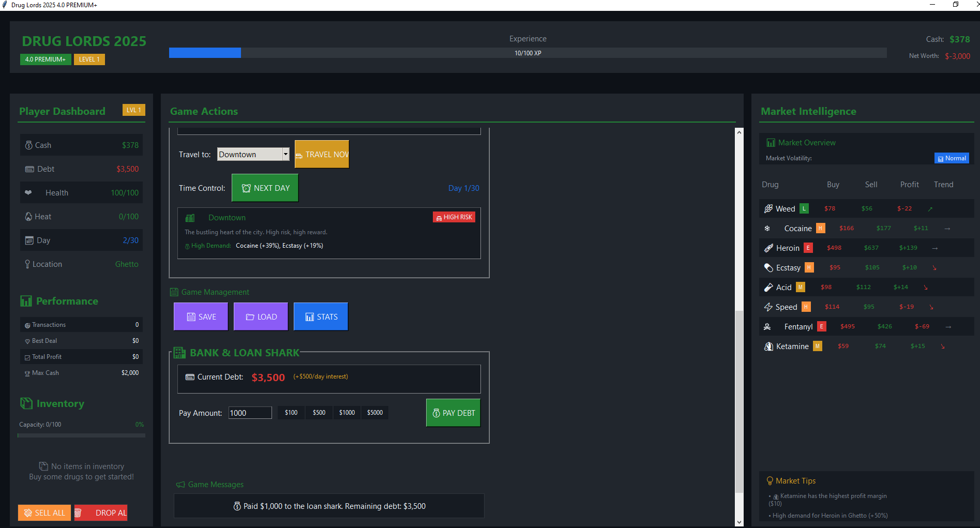Click the Game Messages megaphone icon
The image size is (980, 528).
[180, 485]
